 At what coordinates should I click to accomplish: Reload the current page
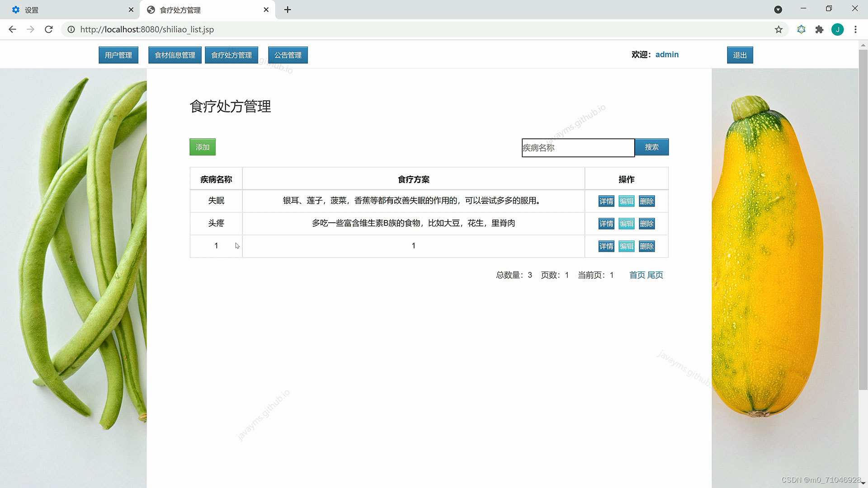pyautogui.click(x=49, y=29)
